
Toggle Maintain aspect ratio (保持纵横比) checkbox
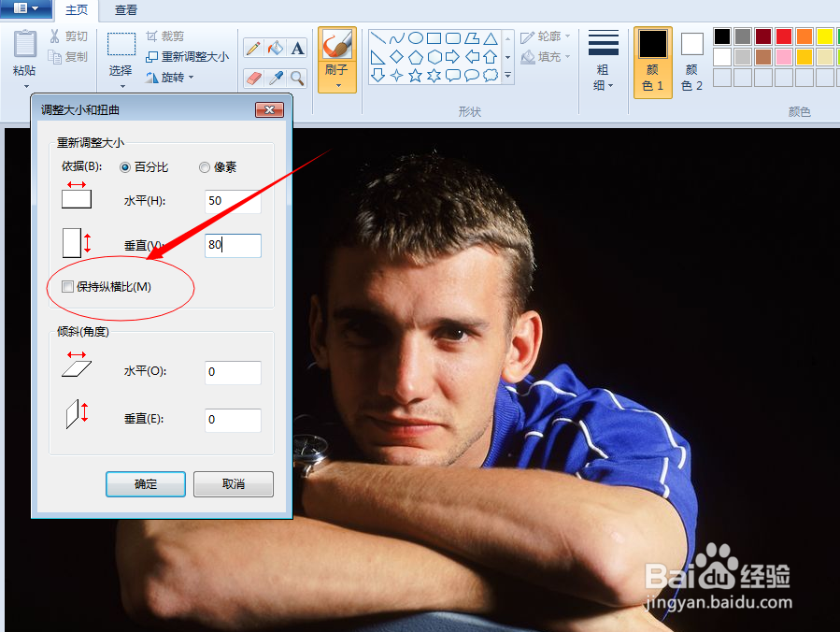click(67, 287)
